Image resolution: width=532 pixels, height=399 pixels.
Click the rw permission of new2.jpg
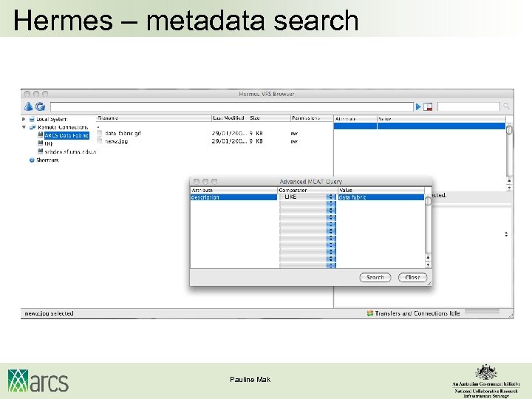(x=294, y=141)
